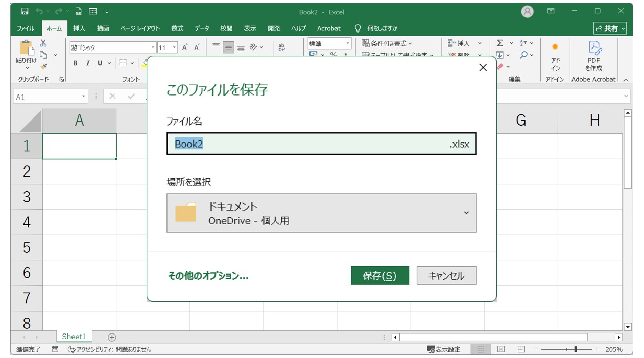Click the file name input field

tap(321, 144)
